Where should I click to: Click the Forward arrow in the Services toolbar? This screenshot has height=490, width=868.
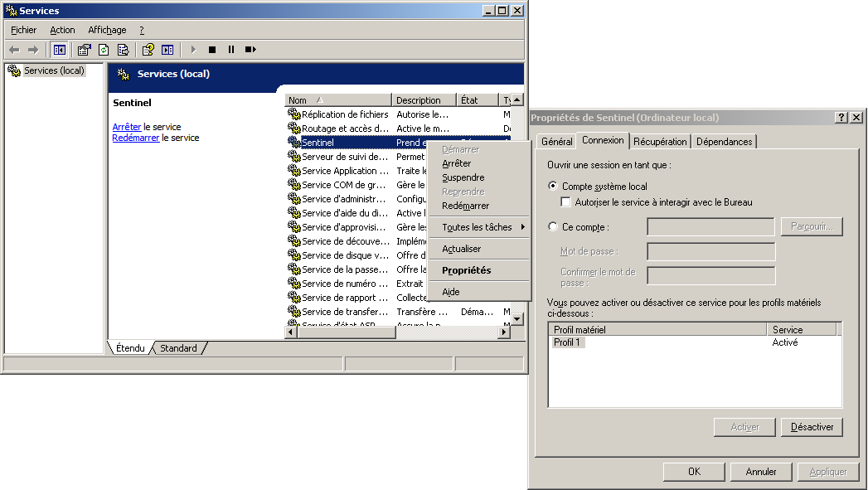click(33, 50)
